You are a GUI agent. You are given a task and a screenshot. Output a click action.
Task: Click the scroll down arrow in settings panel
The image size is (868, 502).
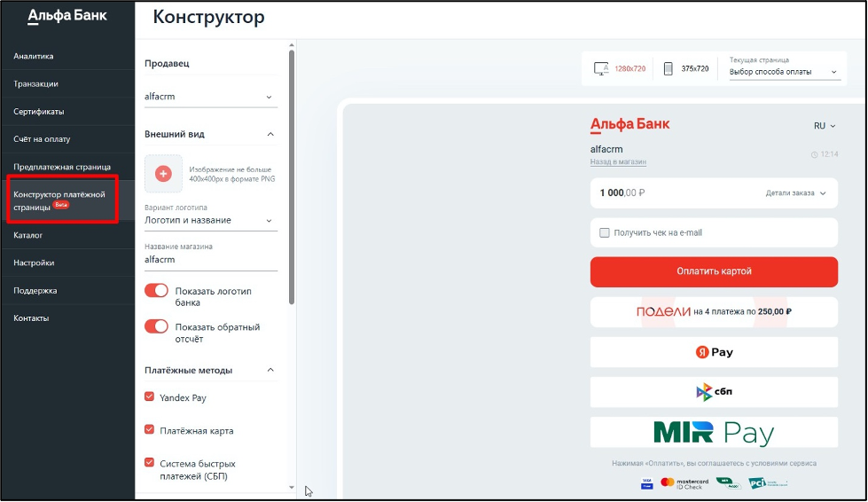292,488
